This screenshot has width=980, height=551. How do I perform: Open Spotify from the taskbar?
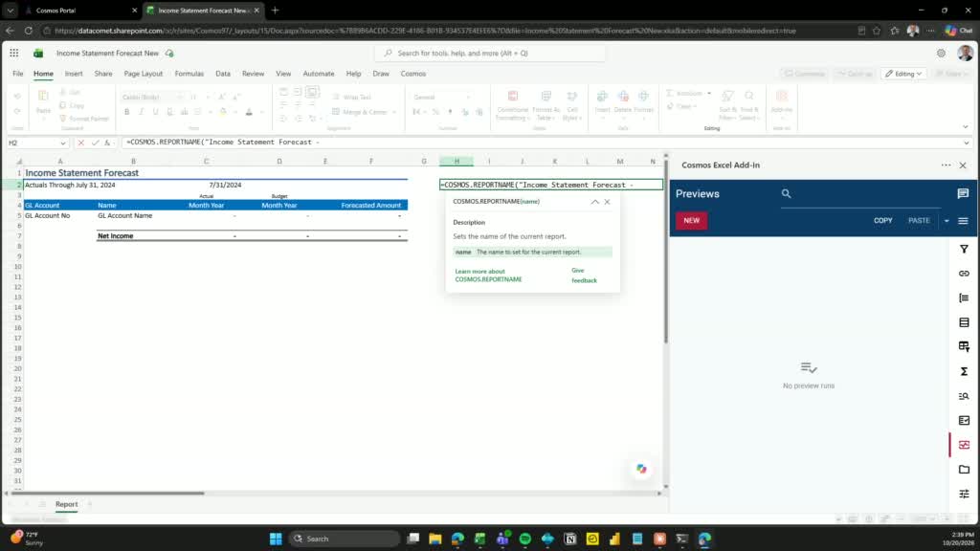coord(525,539)
